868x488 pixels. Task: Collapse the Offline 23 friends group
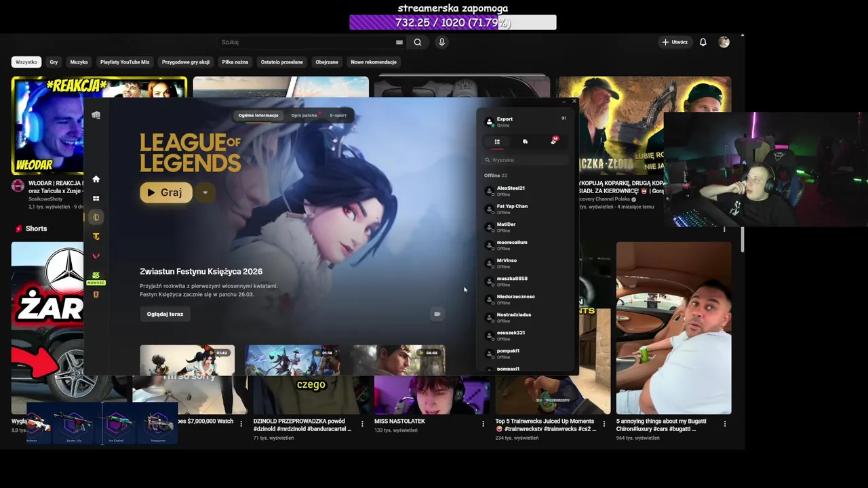[x=496, y=176]
